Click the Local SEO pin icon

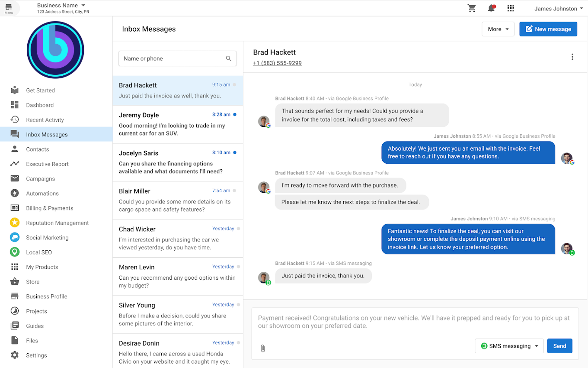15,252
